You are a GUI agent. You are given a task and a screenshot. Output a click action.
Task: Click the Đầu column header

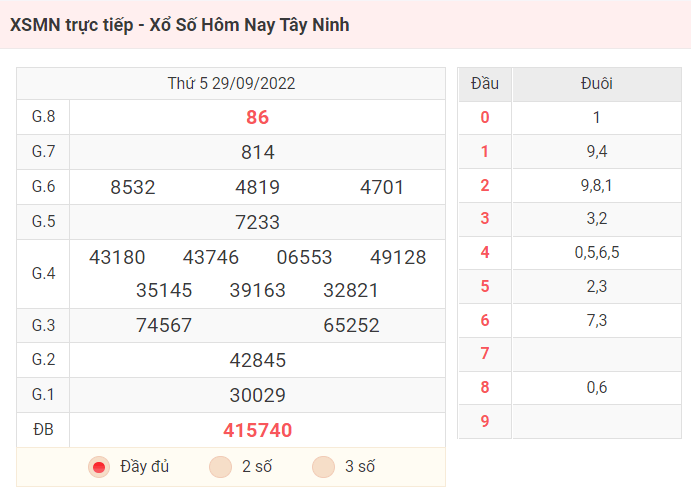point(485,84)
